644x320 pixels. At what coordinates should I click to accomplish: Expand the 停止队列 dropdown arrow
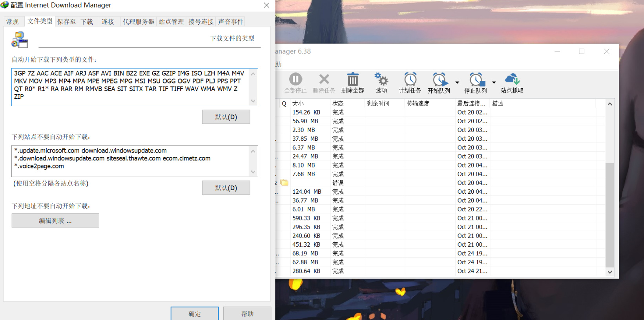click(x=494, y=82)
